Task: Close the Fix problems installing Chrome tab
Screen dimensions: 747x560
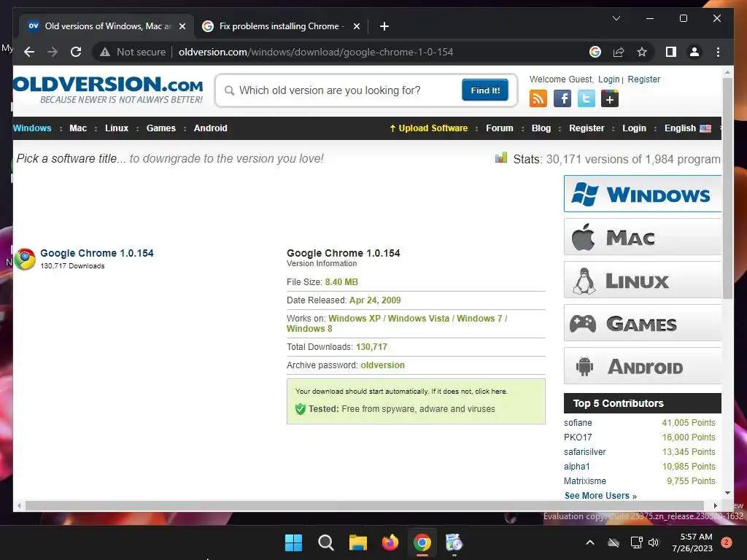Action: [356, 26]
